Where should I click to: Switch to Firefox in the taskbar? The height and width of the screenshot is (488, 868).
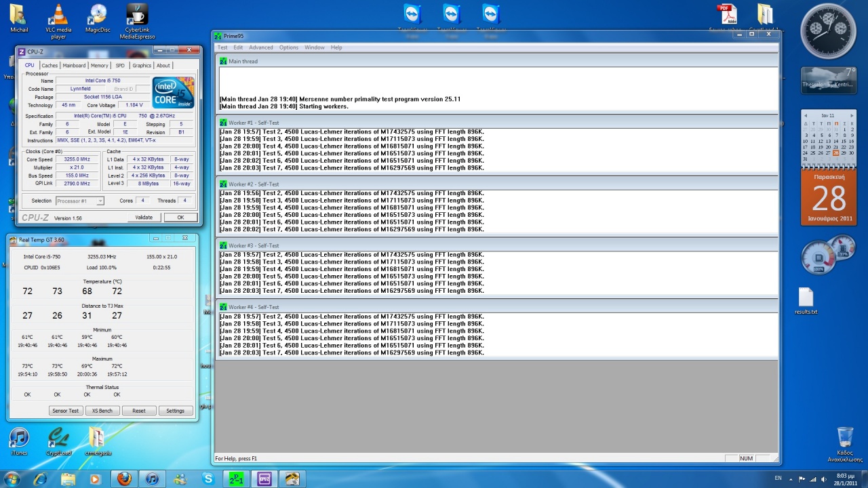(x=124, y=479)
